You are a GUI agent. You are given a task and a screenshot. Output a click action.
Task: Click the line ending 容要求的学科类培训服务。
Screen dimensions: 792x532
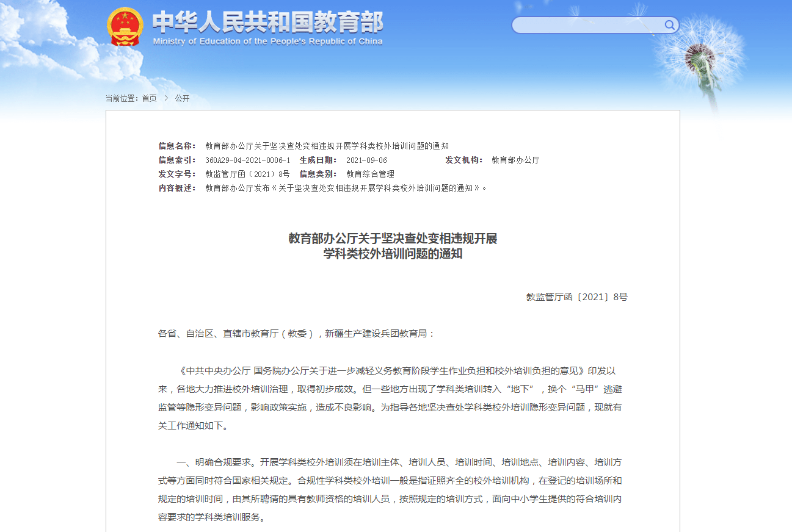(211, 517)
